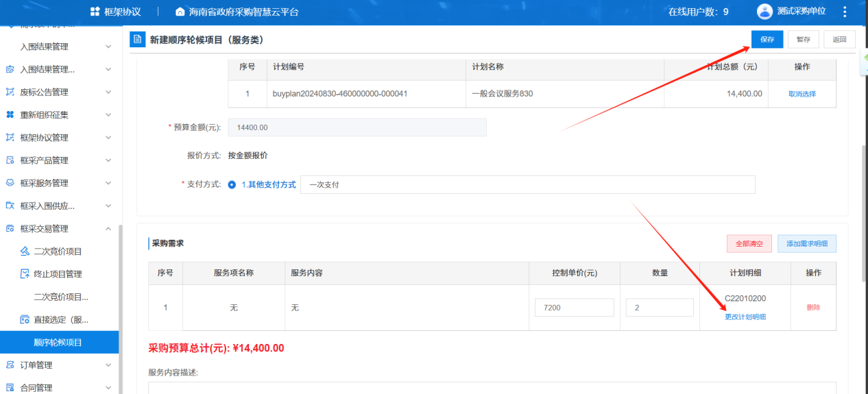Click the red 全部清空 button

(749, 243)
